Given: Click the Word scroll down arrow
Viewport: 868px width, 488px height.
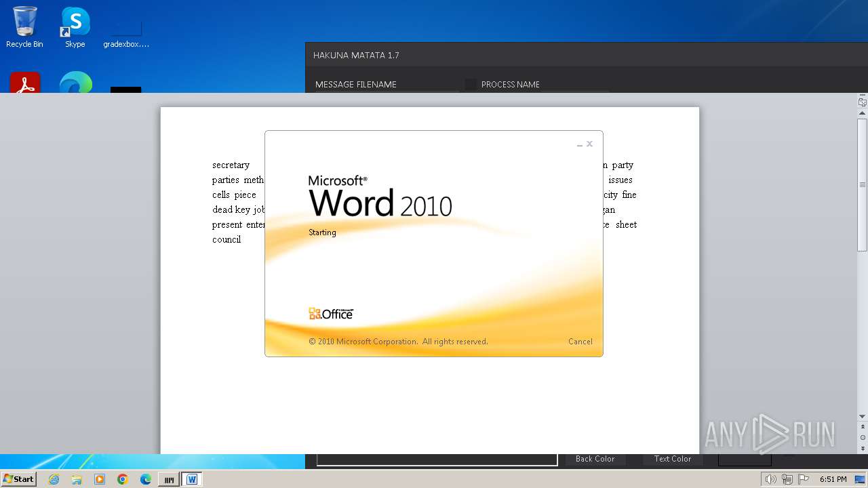Looking at the screenshot, I should tap(863, 416).
